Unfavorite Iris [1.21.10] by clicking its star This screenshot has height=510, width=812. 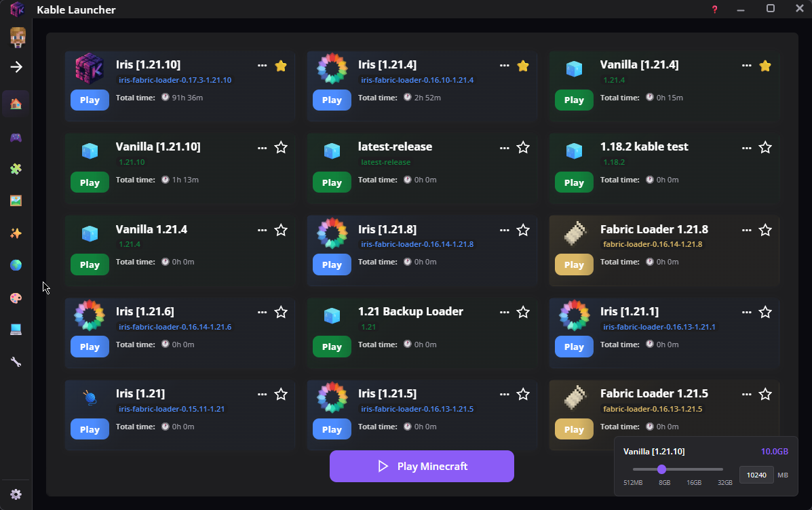click(x=281, y=66)
